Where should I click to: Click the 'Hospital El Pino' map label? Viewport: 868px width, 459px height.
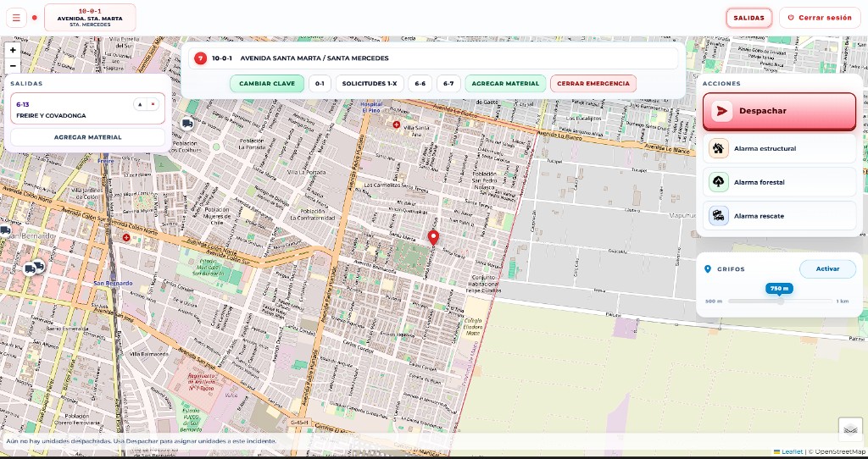click(x=371, y=108)
